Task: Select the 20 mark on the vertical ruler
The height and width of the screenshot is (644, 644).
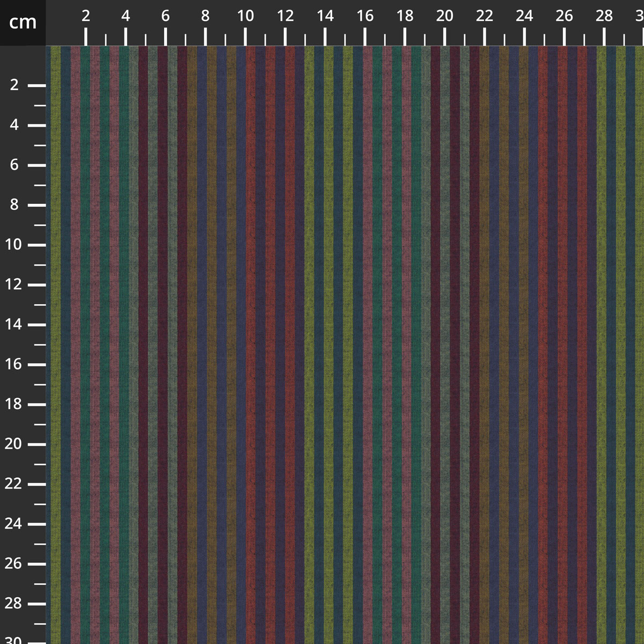Action: [x=14, y=444]
